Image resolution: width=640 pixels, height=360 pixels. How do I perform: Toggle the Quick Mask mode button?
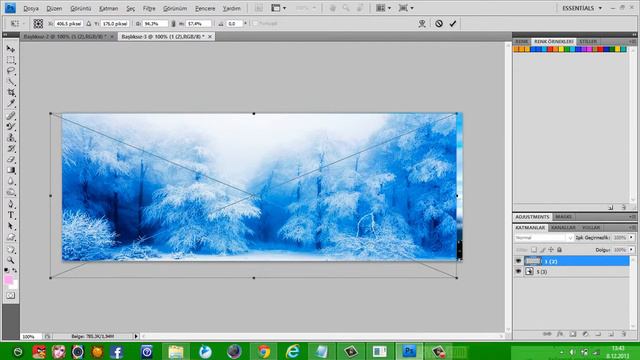tap(11, 296)
